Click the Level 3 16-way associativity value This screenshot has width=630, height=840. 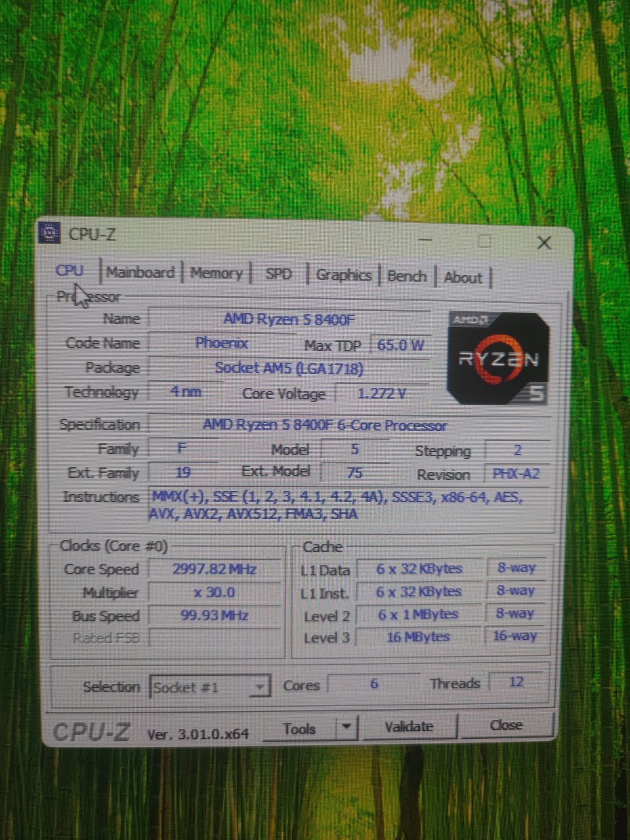point(515,636)
